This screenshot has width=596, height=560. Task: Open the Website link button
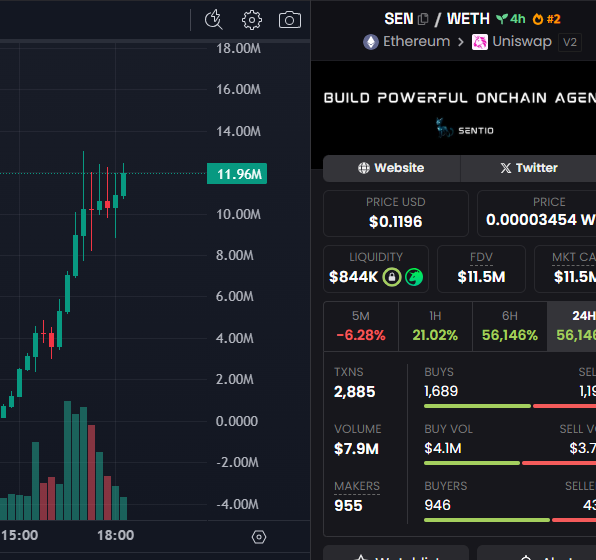pyautogui.click(x=392, y=168)
